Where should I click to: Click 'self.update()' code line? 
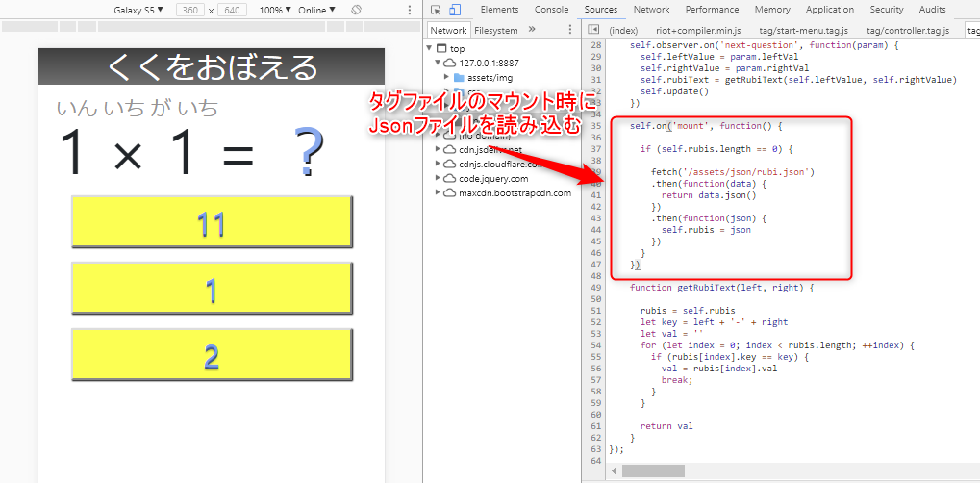674,91
